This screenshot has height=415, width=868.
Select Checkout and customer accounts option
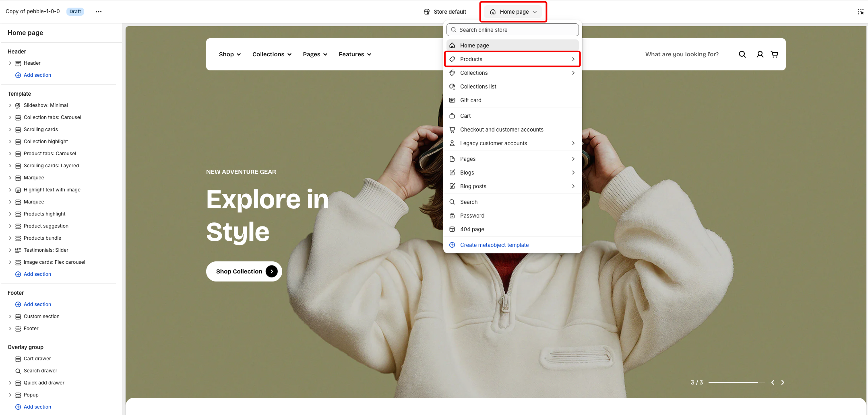click(x=513, y=129)
